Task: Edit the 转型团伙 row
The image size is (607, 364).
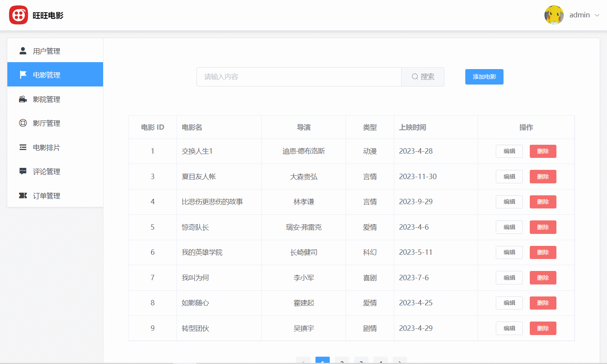Action: 509,328
